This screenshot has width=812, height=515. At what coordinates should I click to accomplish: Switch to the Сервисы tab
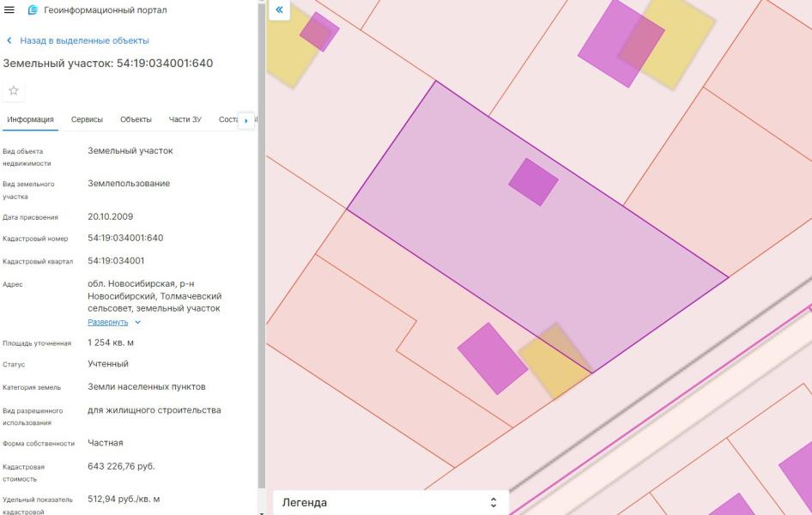pyautogui.click(x=87, y=119)
